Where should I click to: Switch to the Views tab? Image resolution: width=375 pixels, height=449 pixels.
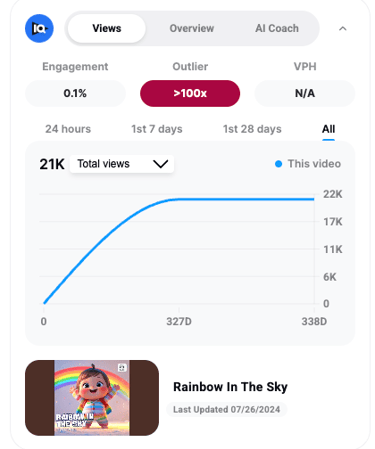107,28
